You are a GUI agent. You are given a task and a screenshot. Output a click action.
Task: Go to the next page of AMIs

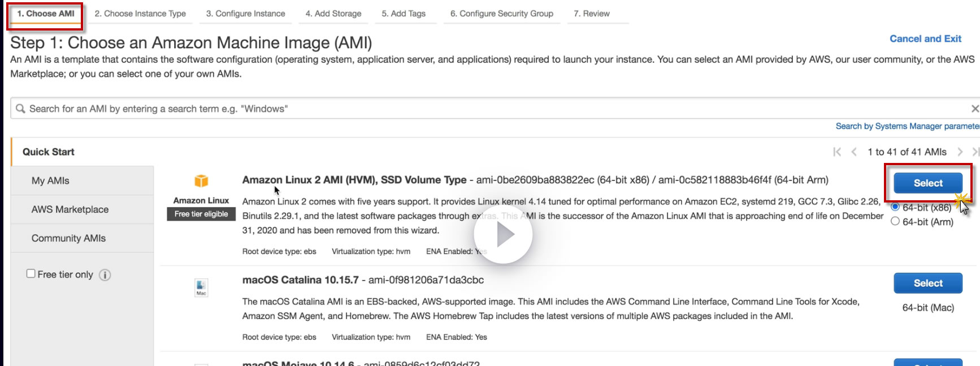coord(960,152)
